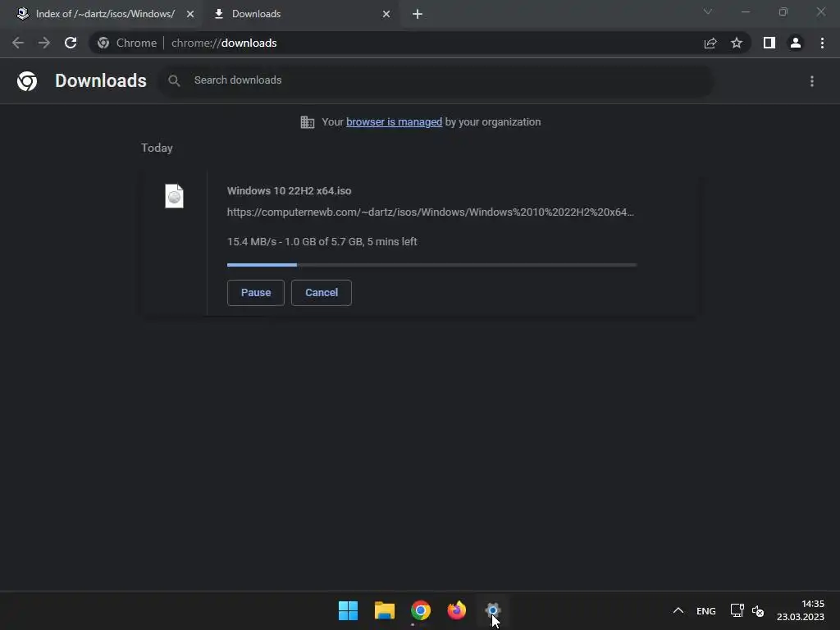
Task: Open Google Chrome from the taskbar
Action: click(421, 610)
